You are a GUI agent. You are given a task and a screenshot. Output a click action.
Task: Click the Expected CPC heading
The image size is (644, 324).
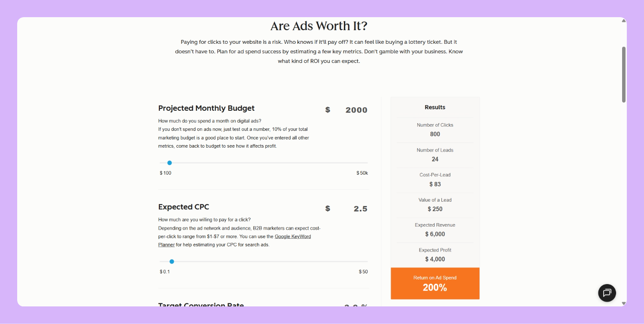point(183,207)
